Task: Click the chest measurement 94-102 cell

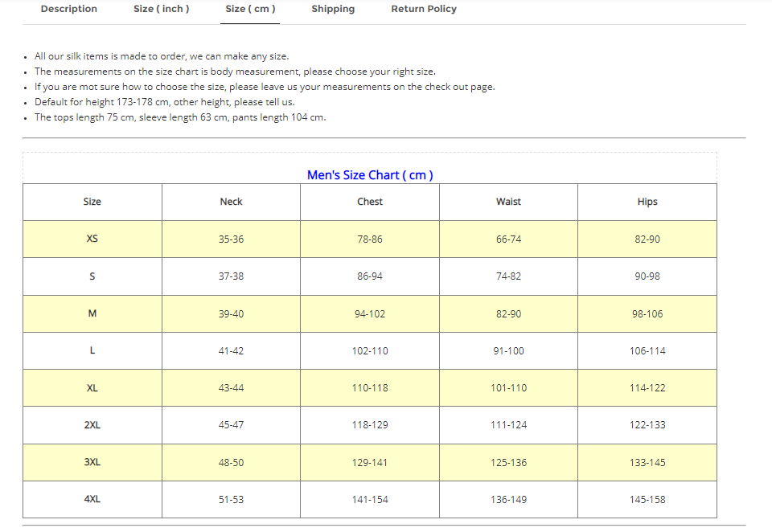Action: 369,313
